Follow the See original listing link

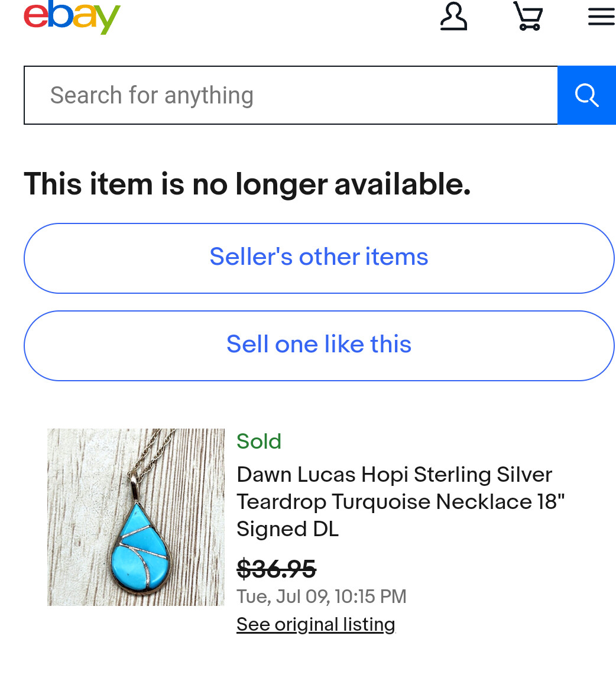316,624
